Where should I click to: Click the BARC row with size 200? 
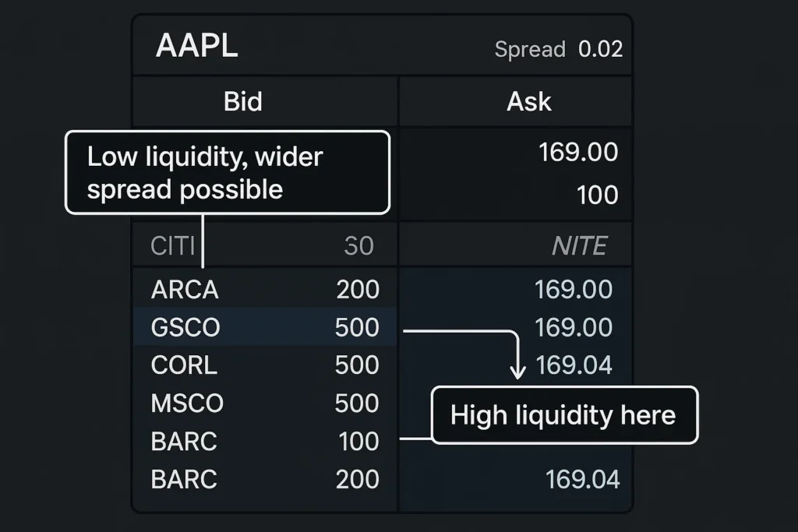point(265,479)
